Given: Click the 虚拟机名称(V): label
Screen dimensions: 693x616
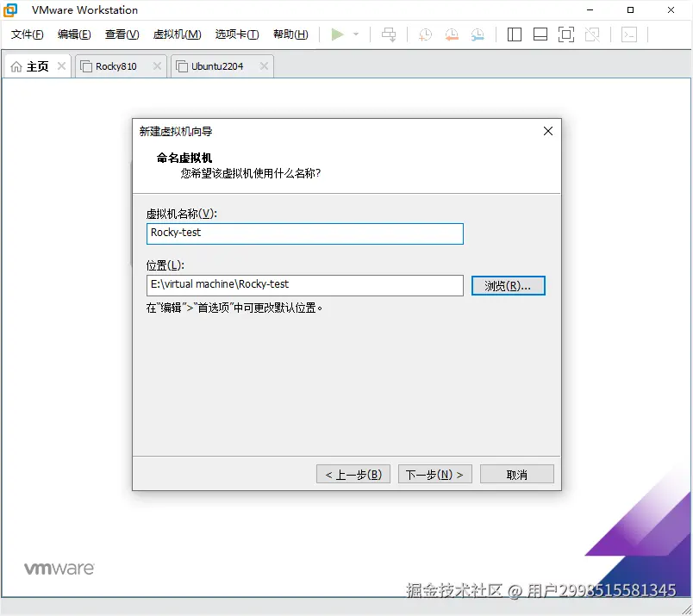Looking at the screenshot, I should click(182, 214).
